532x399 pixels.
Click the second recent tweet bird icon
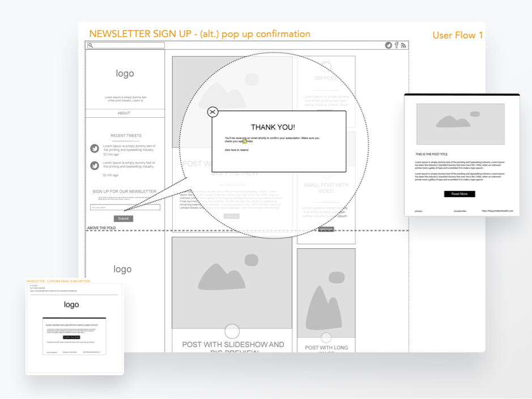(95, 165)
